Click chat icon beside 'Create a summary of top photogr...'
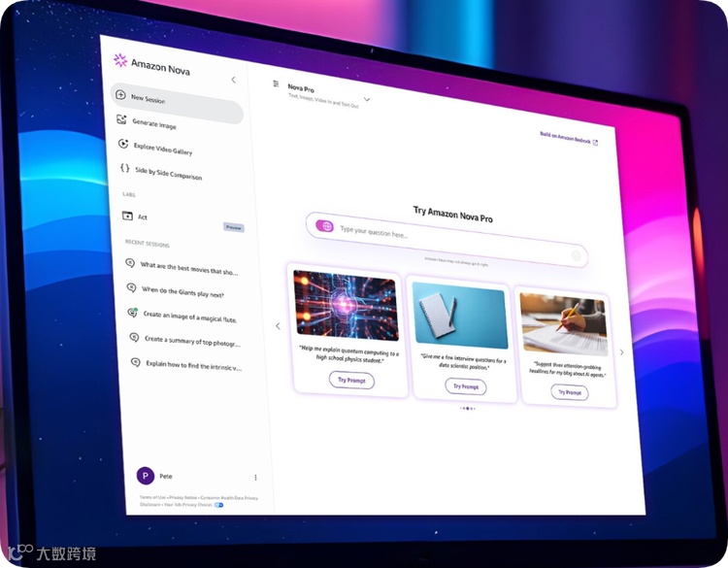The image size is (728, 568). pyautogui.click(x=134, y=337)
